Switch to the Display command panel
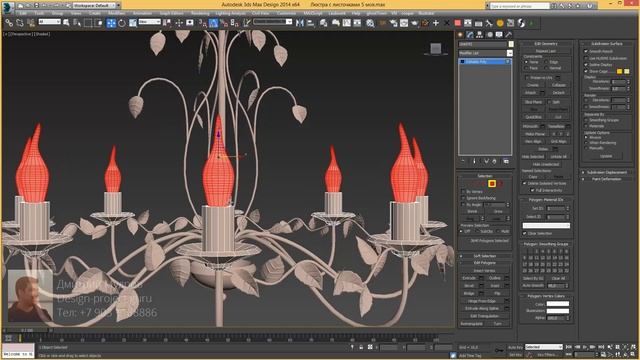The height and width of the screenshot is (360, 640). tap(499, 35)
